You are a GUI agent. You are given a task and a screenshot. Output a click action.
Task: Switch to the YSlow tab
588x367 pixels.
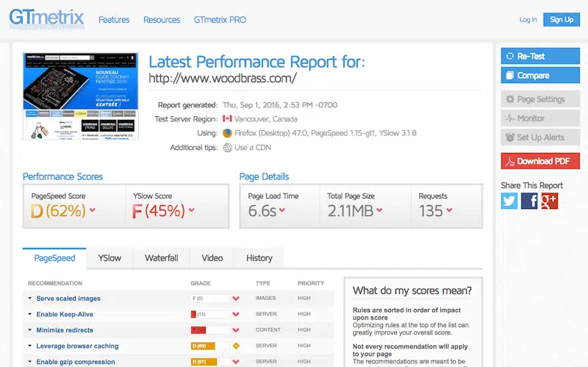click(110, 258)
